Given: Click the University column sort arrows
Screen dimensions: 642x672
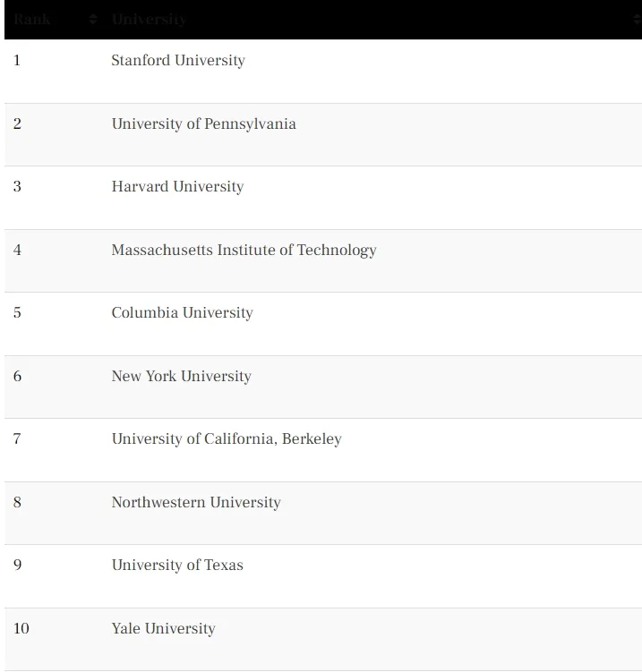Looking at the screenshot, I should (638, 20).
